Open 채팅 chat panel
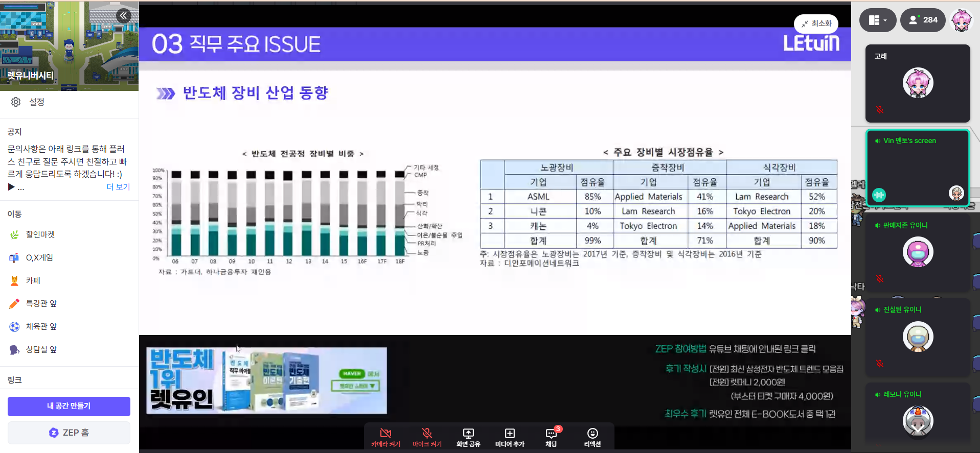This screenshot has height=453, width=980. pyautogui.click(x=551, y=438)
